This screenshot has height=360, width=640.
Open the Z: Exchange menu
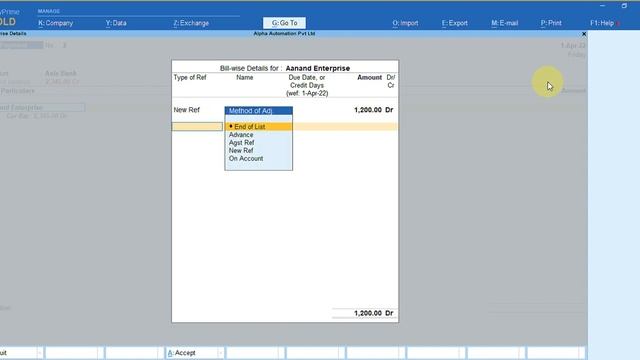[191, 23]
